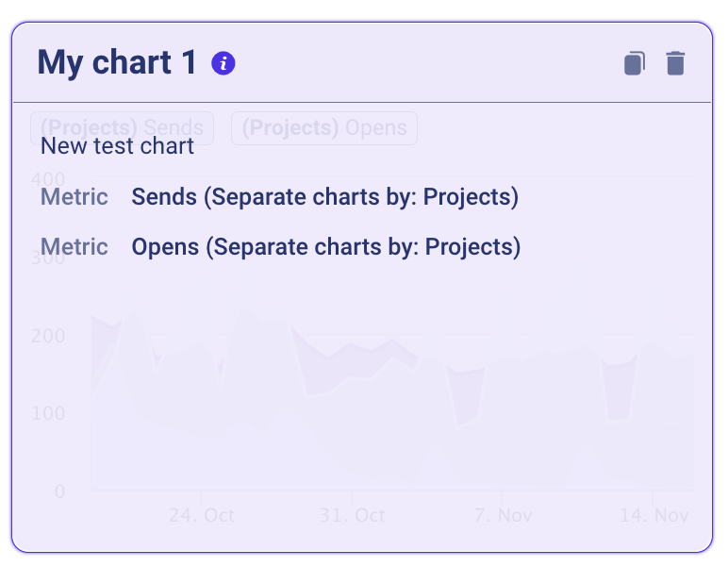Click the 24. Oct axis label
728x566 pixels.
202,515
